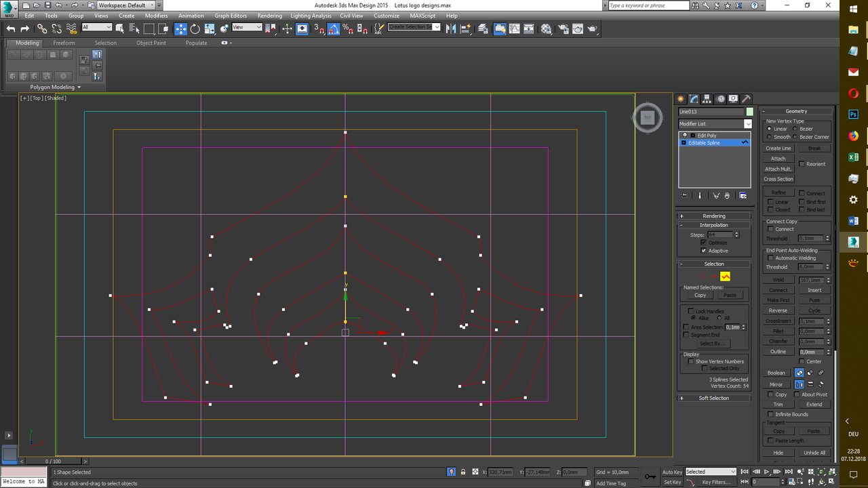
Task: Click the Mirror tool icon
Action: (451, 28)
